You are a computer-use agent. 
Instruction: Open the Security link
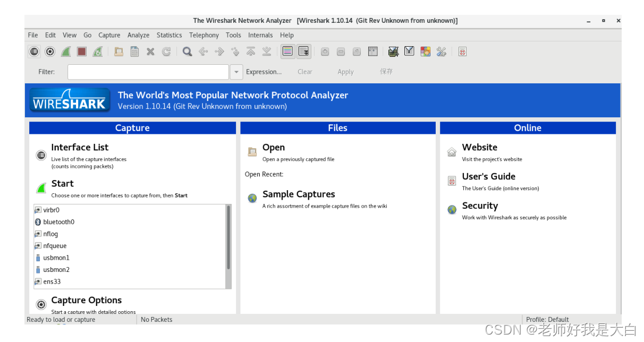480,206
